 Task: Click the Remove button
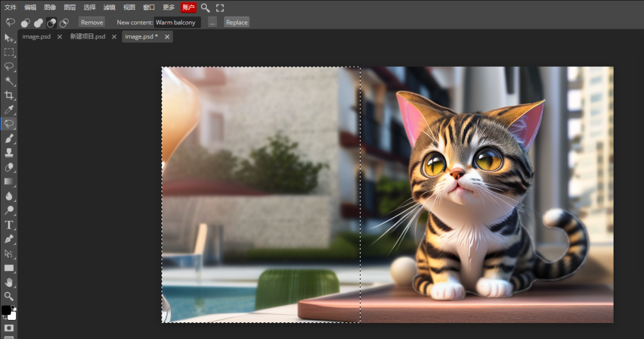click(x=92, y=22)
